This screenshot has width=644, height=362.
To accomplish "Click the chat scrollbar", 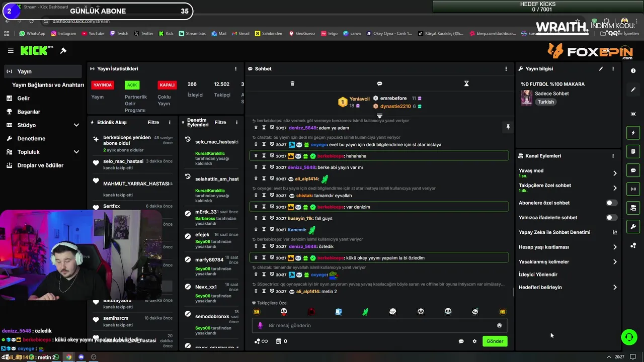I will (x=513, y=292).
